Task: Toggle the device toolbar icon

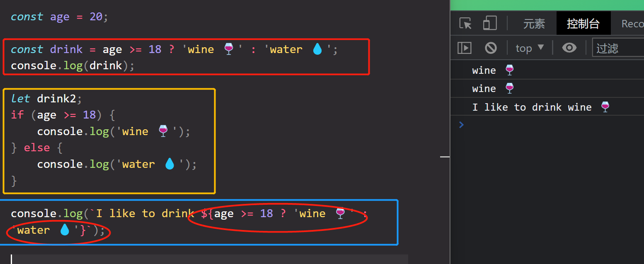Action: [490, 23]
